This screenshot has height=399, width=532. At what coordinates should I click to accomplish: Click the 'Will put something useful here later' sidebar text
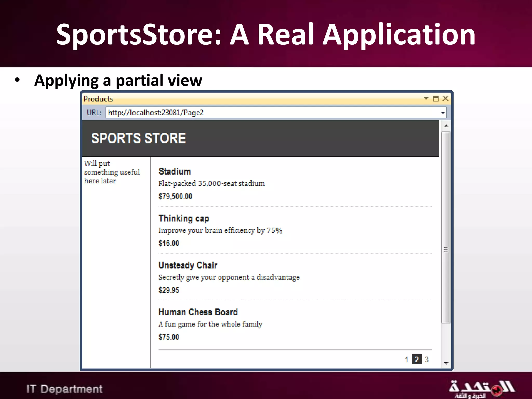pyautogui.click(x=112, y=172)
